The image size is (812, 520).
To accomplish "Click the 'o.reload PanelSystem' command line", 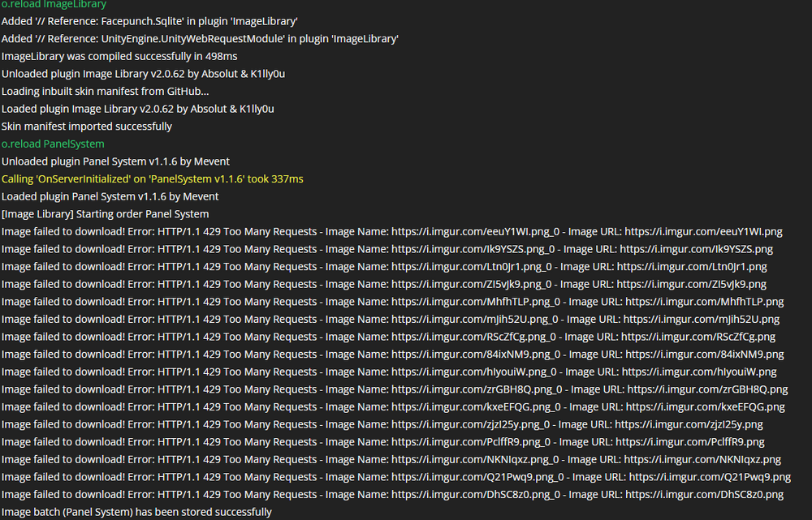I will [x=53, y=144].
